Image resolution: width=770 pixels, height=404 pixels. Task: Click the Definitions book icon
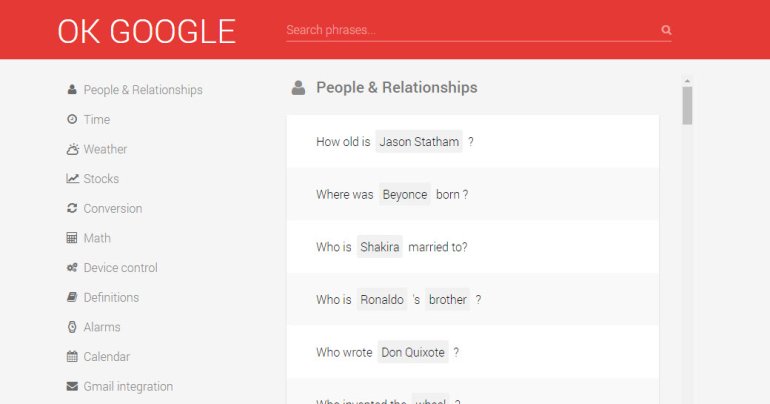72,297
